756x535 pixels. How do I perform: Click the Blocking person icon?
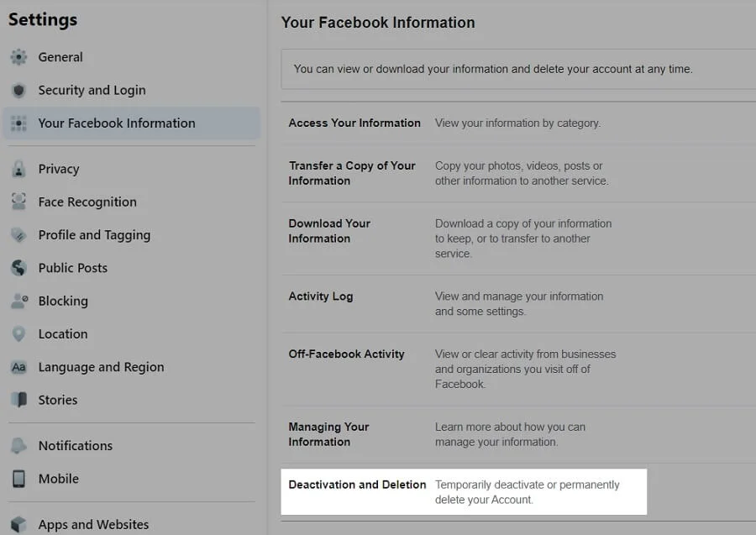(18, 301)
